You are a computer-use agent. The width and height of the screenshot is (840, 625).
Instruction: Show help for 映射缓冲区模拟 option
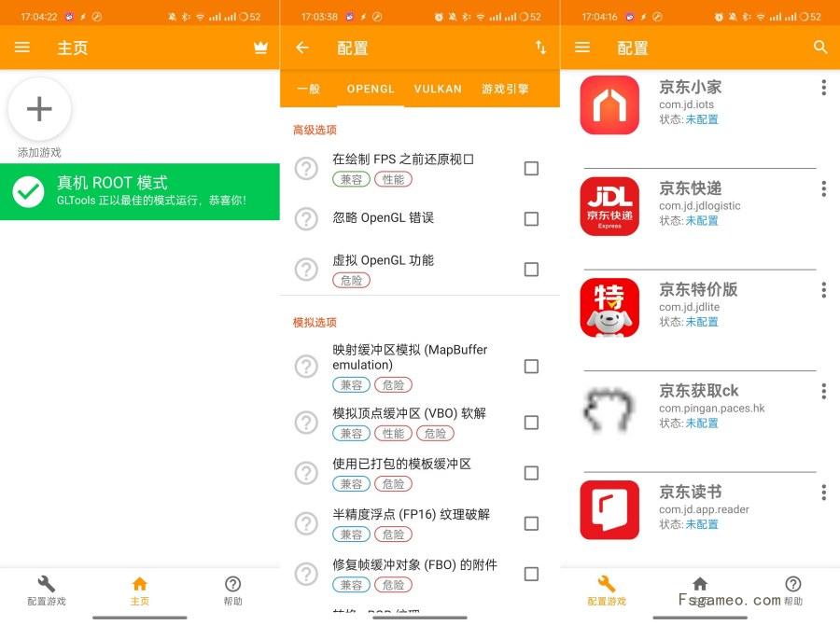[306, 367]
